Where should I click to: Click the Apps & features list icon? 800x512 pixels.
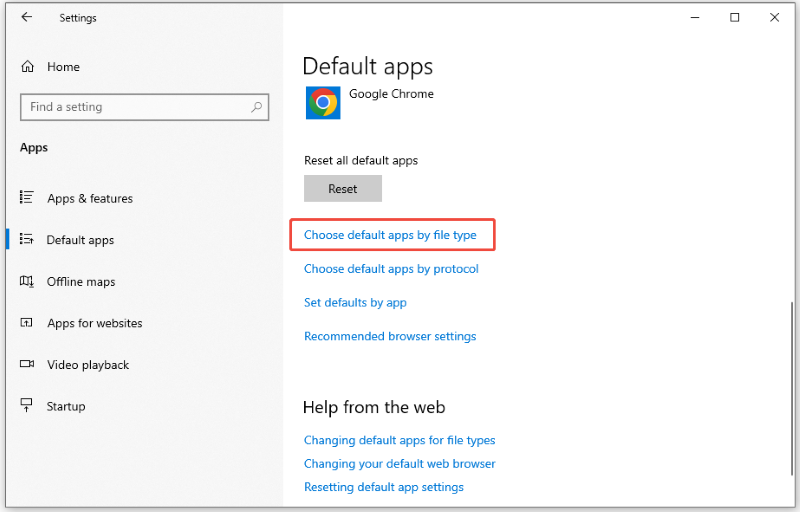pyautogui.click(x=27, y=197)
